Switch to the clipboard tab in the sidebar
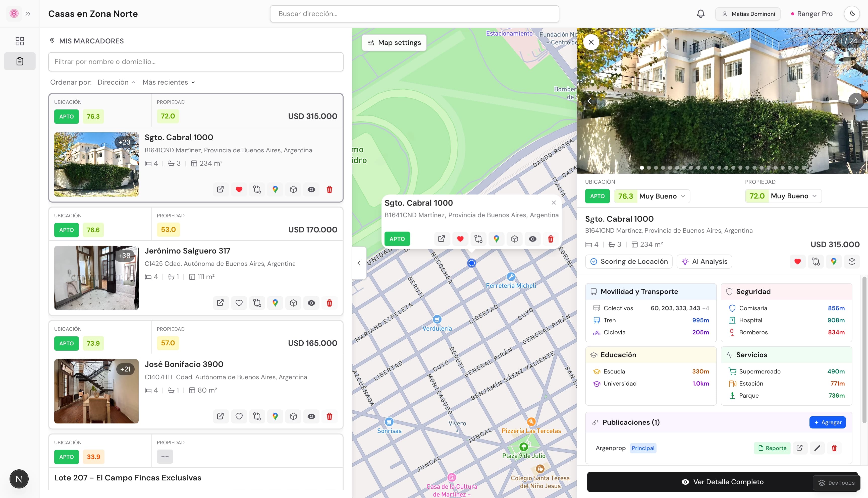Viewport: 868px width, 498px height. click(20, 61)
